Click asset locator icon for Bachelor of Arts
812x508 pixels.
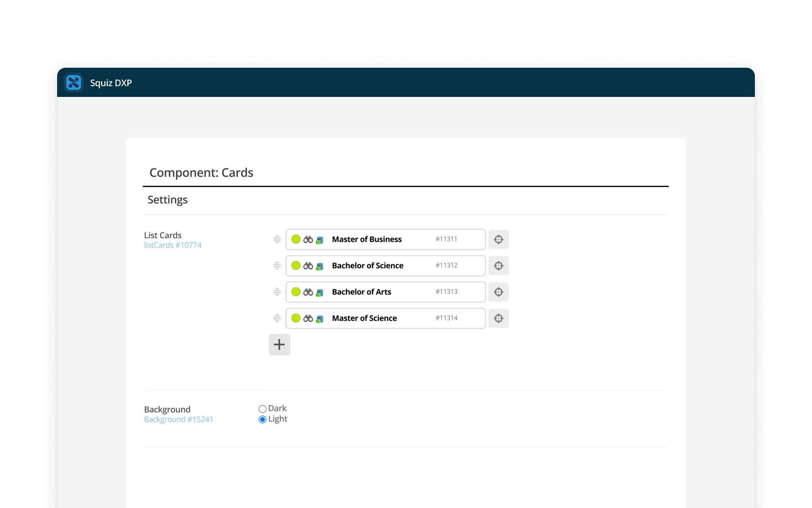pyautogui.click(x=498, y=292)
